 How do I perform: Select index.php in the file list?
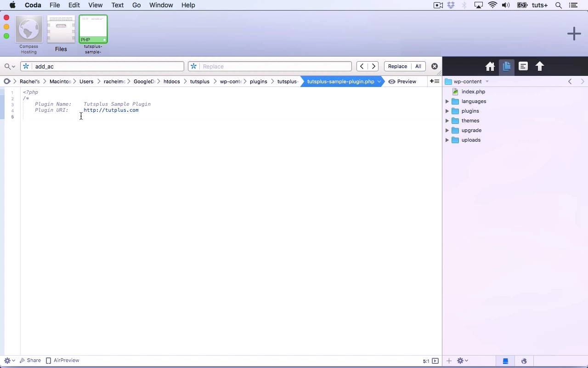click(473, 92)
